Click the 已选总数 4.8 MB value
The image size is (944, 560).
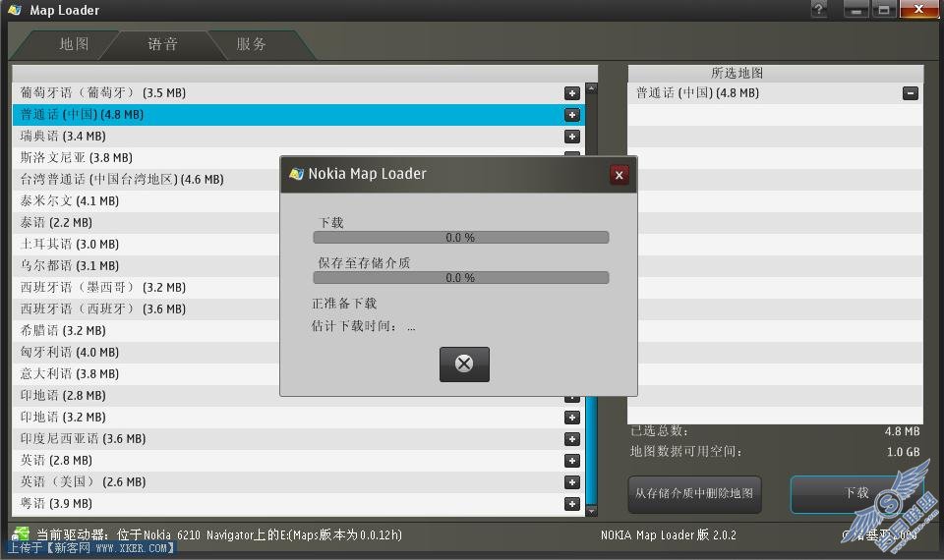tap(902, 431)
